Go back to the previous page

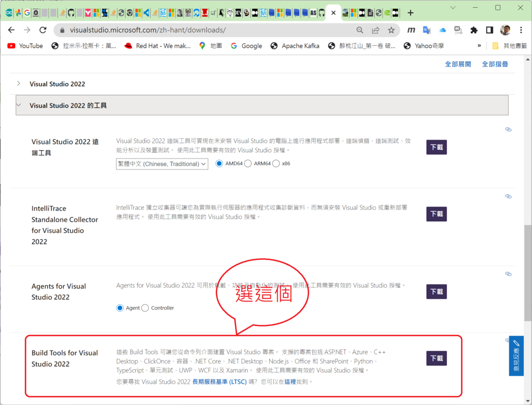click(11, 30)
